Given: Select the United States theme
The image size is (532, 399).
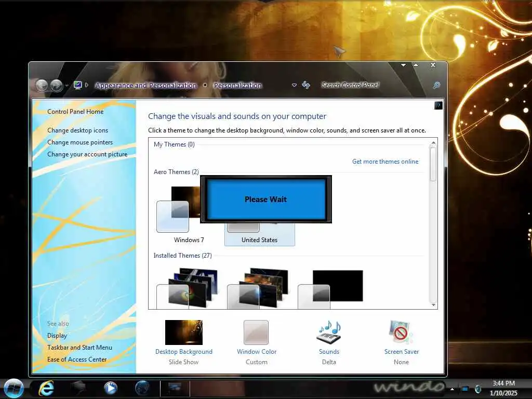Looking at the screenshot, I should click(x=260, y=235).
